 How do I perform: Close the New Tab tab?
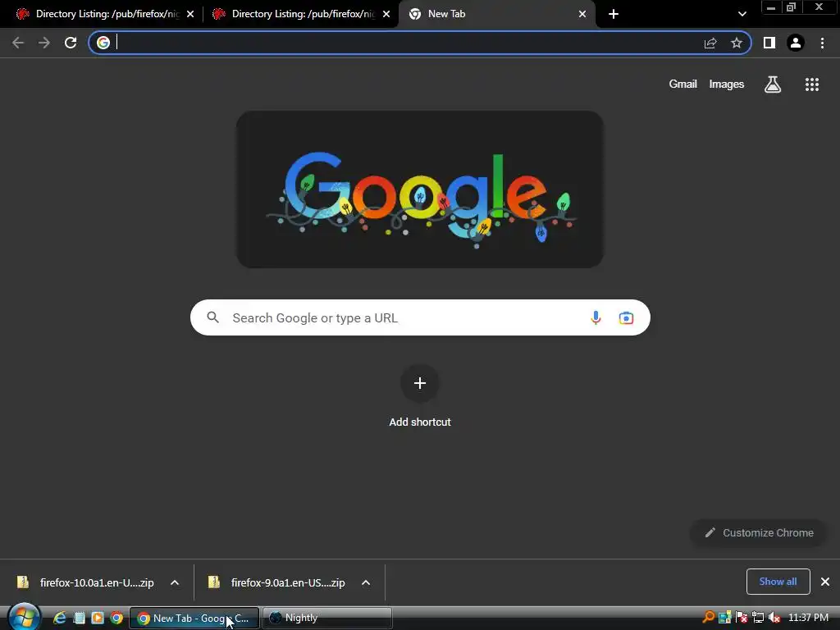(582, 14)
